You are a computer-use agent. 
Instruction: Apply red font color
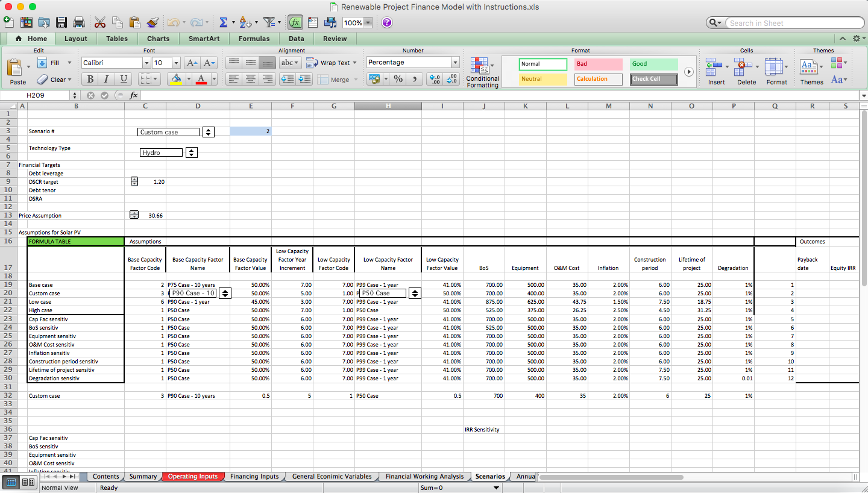(201, 79)
